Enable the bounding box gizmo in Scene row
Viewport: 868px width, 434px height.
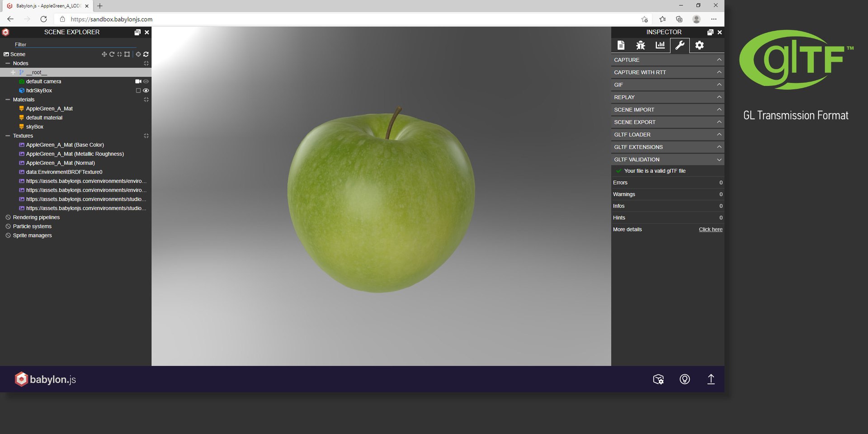127,54
